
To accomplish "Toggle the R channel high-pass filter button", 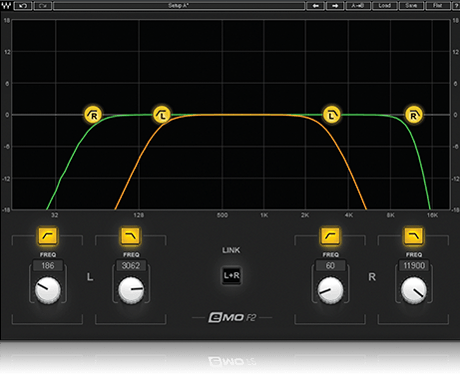I will pos(330,236).
